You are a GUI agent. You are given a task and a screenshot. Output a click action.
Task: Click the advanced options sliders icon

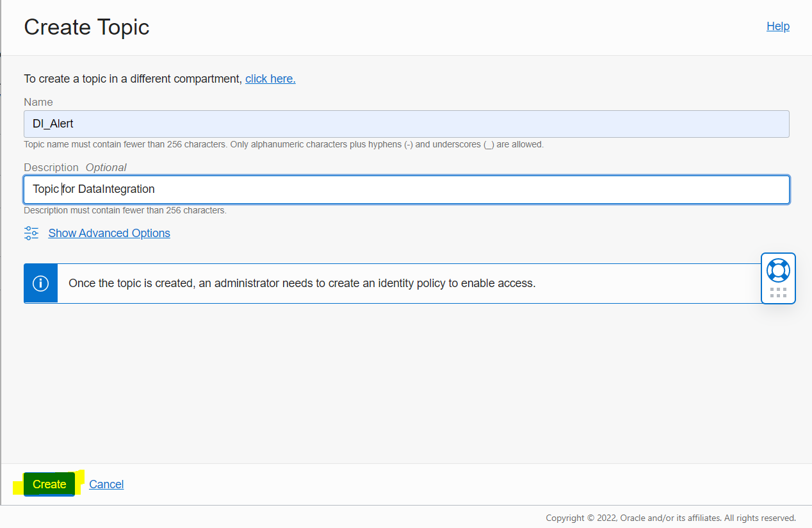point(31,233)
